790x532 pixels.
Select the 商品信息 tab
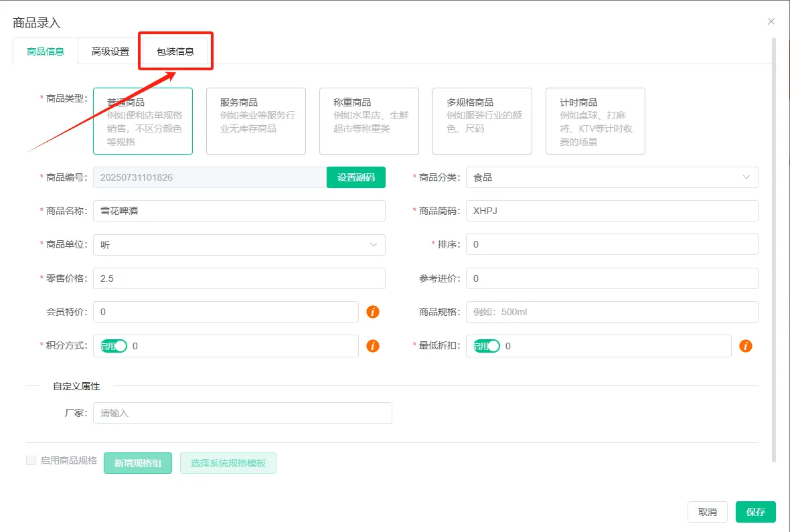pos(46,52)
